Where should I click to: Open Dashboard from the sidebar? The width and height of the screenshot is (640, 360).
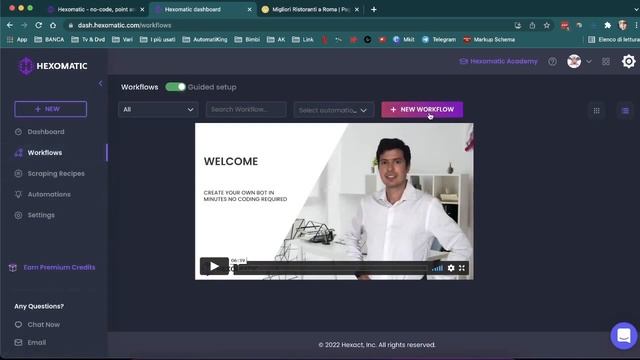[46, 132]
